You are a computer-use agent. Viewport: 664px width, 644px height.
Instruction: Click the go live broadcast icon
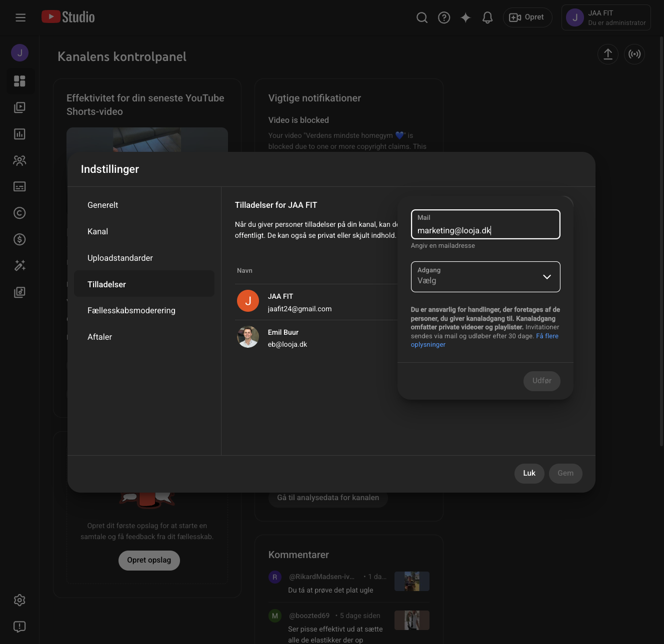(634, 54)
